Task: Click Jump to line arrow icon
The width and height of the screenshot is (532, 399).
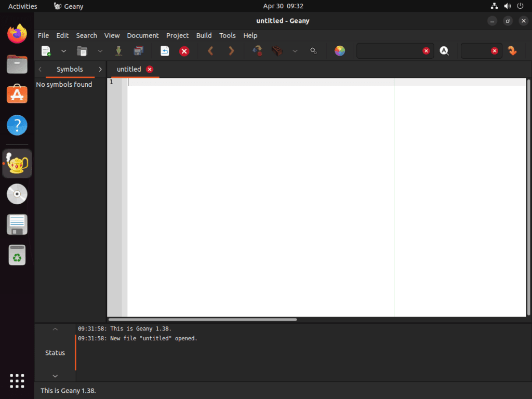Action: coord(512,51)
